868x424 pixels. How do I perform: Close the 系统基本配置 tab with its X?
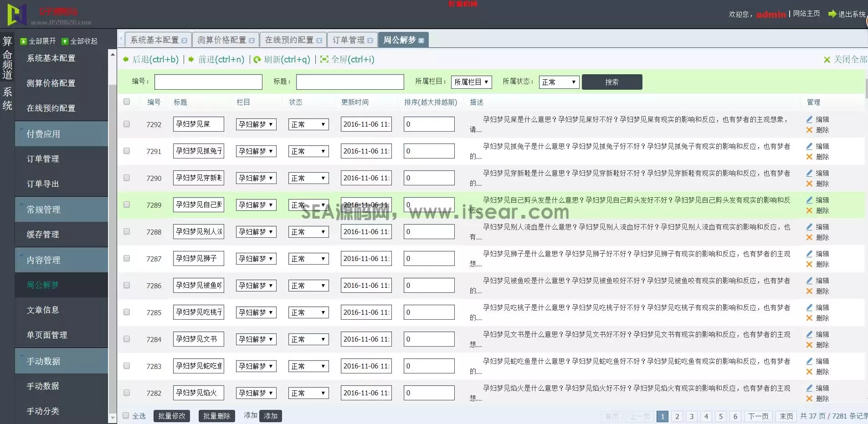click(x=184, y=41)
